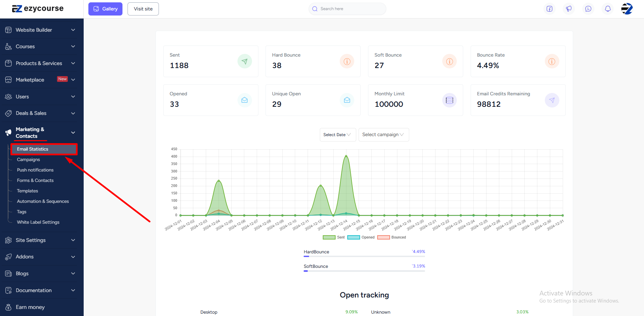Click the Search here field

coord(347,9)
